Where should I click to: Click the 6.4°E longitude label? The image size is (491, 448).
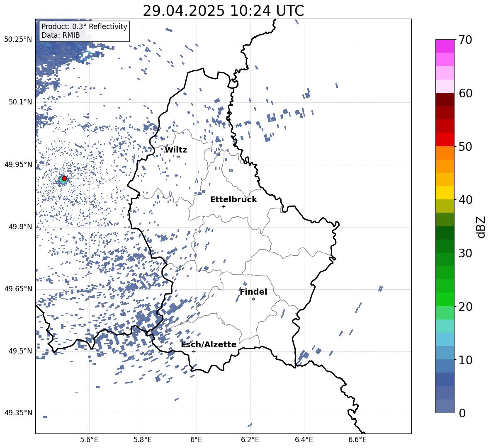coord(304,440)
